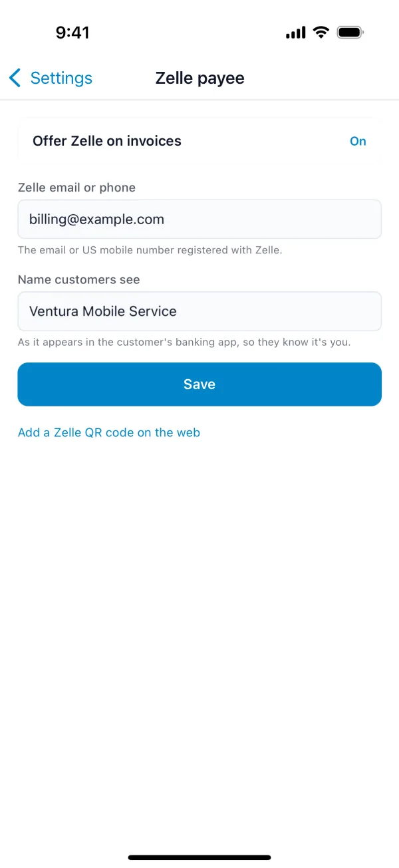Tap the cellular signal bars icon
Viewport: 399px width, 868px height.
point(296,33)
